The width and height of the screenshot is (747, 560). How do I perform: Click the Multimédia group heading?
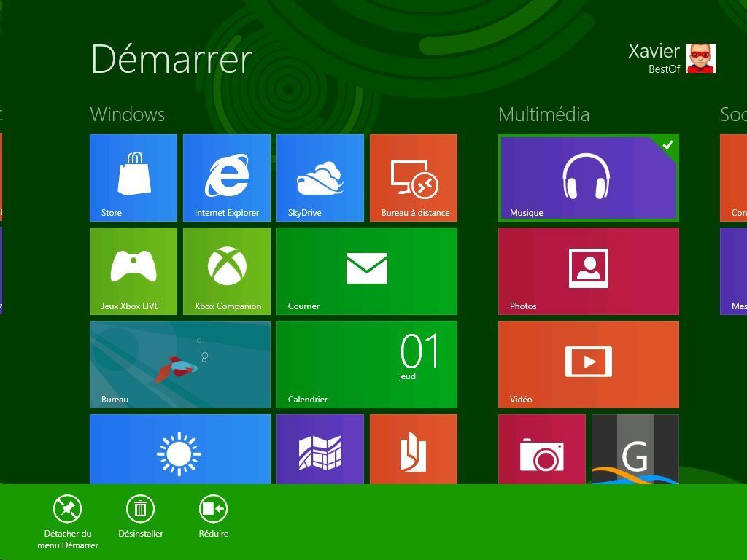coord(544,114)
